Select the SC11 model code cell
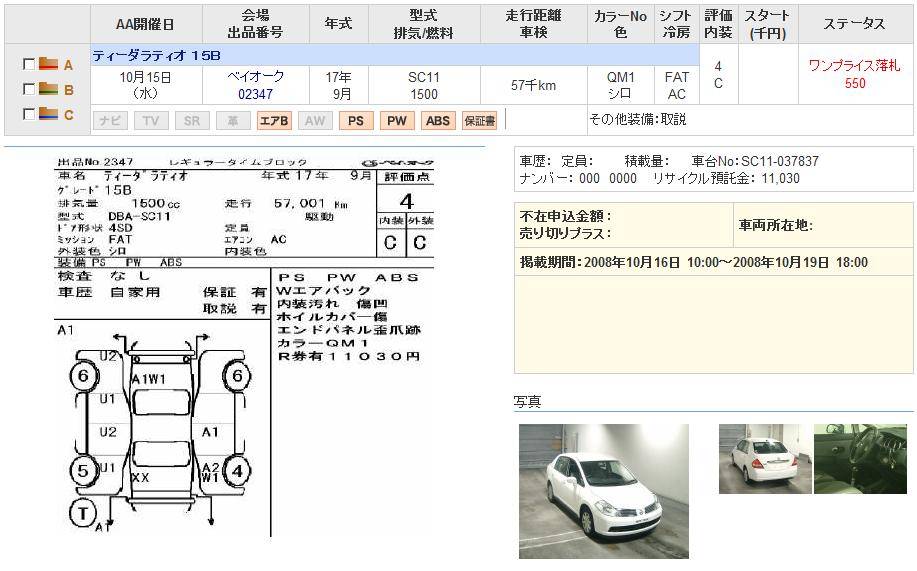Screen dimensions: 917x571 point(424,77)
